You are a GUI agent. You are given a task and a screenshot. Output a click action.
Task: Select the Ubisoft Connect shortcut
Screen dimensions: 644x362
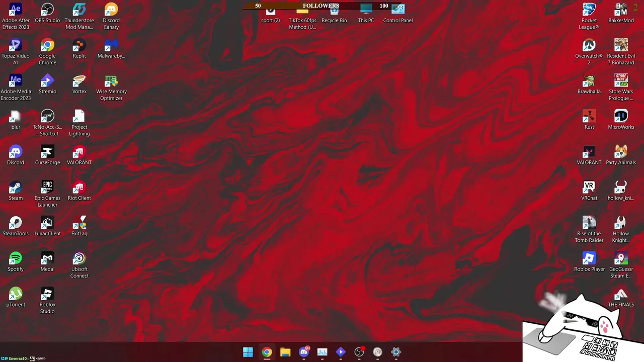click(79, 265)
